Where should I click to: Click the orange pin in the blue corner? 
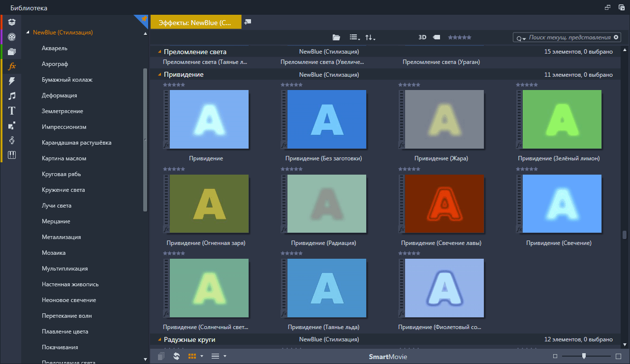point(144,19)
